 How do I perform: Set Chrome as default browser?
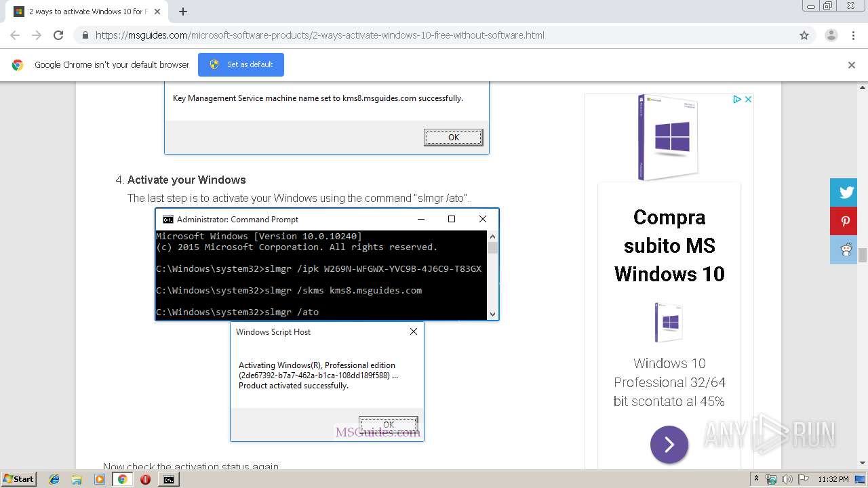(x=241, y=64)
